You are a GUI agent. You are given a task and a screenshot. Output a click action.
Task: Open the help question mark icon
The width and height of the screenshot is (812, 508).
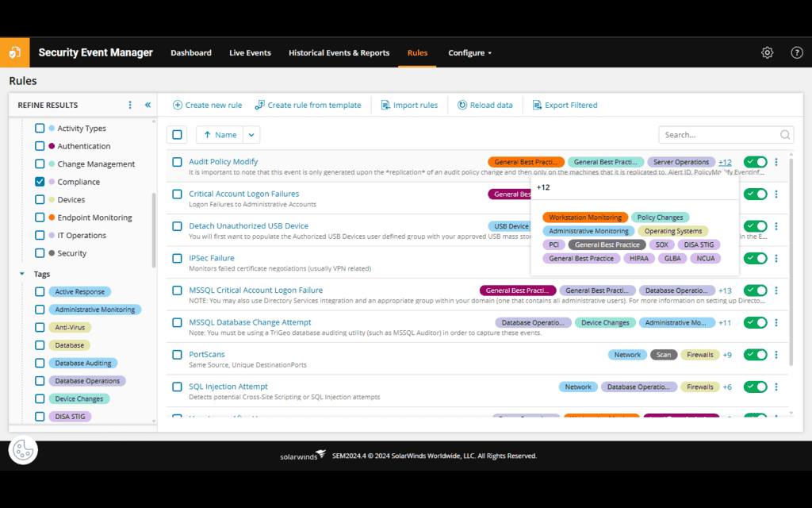coord(796,52)
